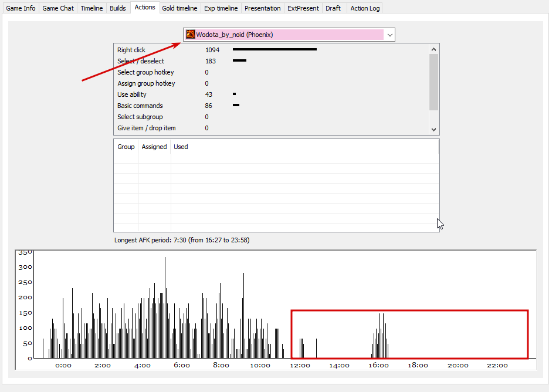The width and height of the screenshot is (549, 392).
Task: Select the Give item / drop item row
Action: [x=272, y=128]
